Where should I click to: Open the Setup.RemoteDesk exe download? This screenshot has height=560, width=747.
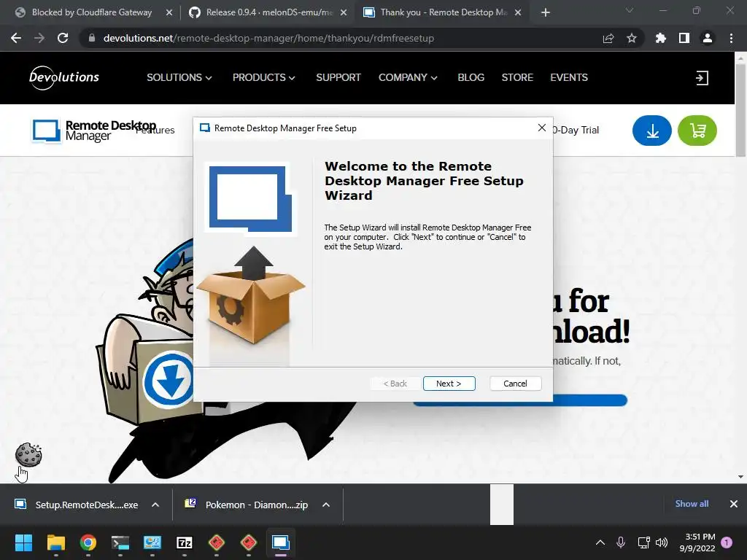click(x=77, y=505)
